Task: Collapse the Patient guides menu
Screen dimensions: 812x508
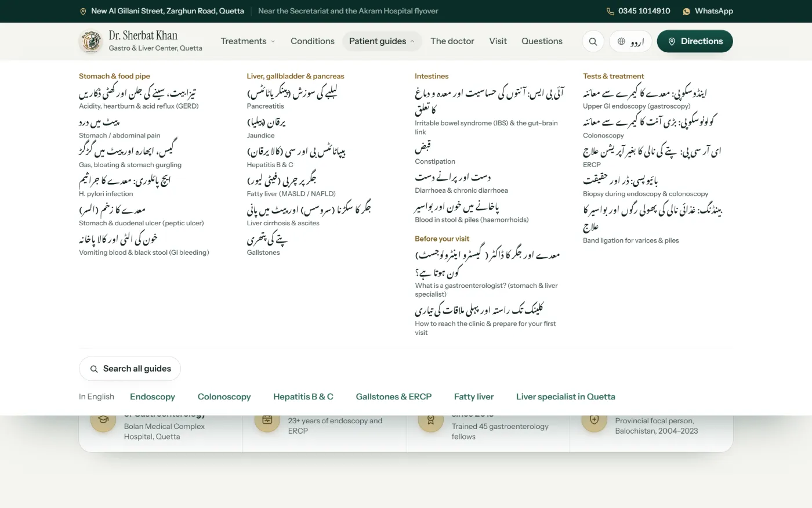Action: click(x=382, y=41)
